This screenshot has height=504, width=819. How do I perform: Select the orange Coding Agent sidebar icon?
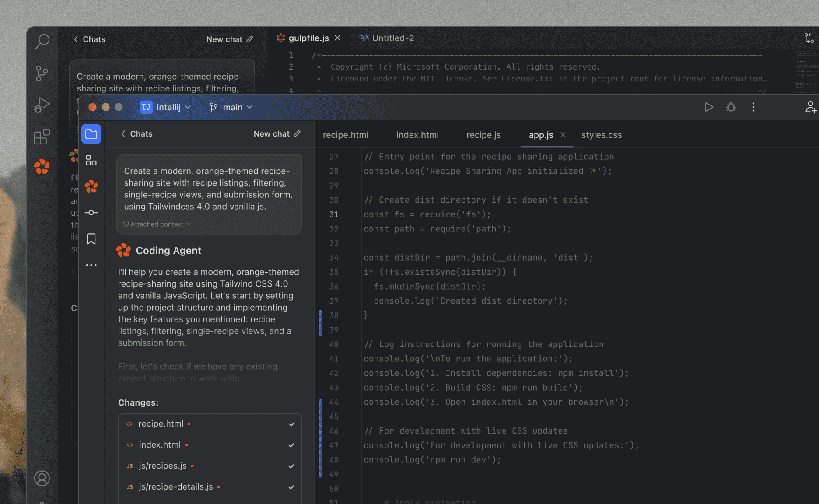tap(91, 186)
